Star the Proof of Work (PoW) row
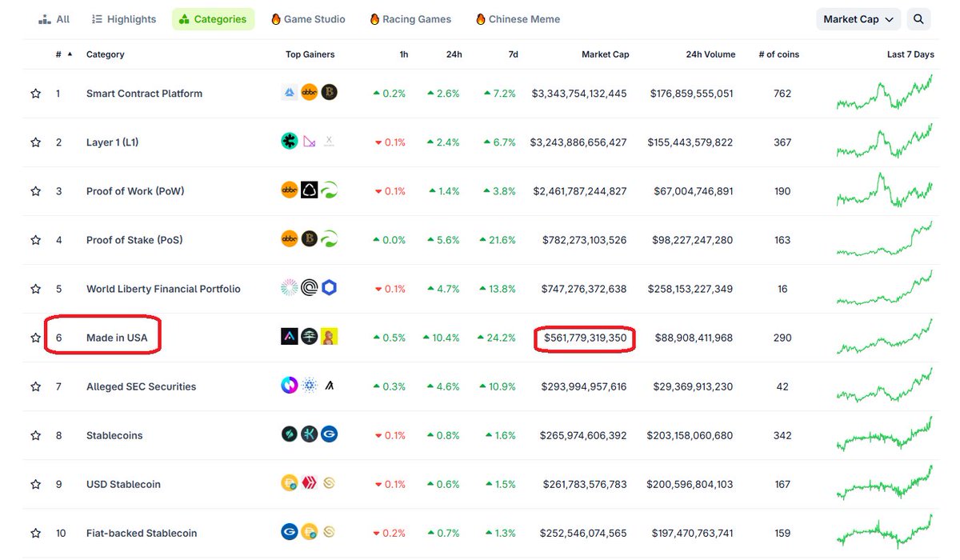960x560 pixels. tap(35, 191)
